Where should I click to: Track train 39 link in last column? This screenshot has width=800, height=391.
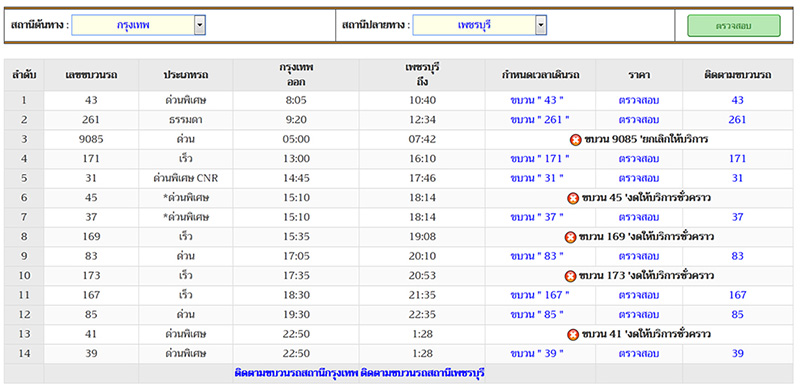click(x=737, y=353)
